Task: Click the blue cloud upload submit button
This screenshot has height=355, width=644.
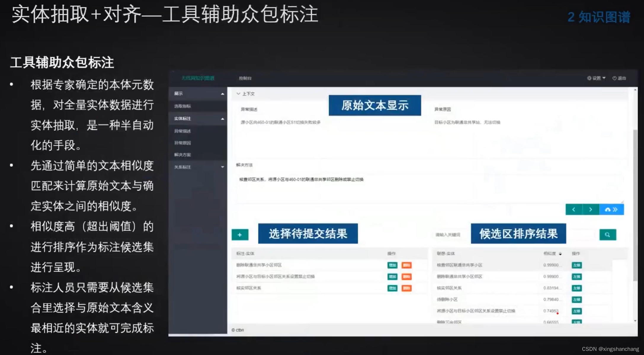Action: (611, 210)
